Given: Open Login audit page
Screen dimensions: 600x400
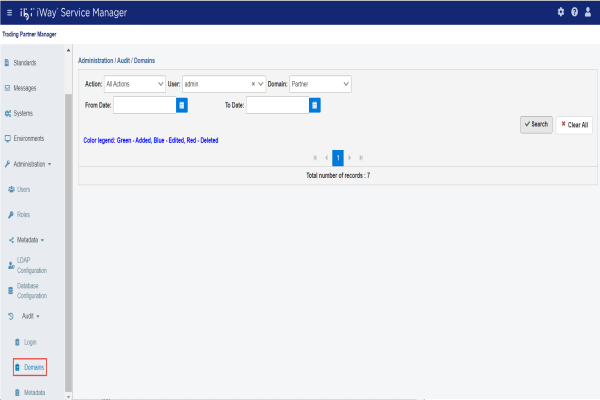Looking at the screenshot, I should point(30,342).
